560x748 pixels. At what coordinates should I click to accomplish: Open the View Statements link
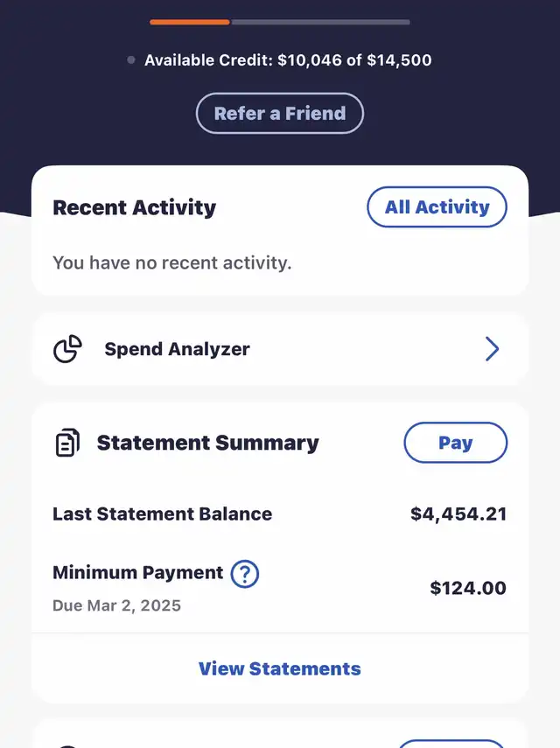[x=280, y=668]
